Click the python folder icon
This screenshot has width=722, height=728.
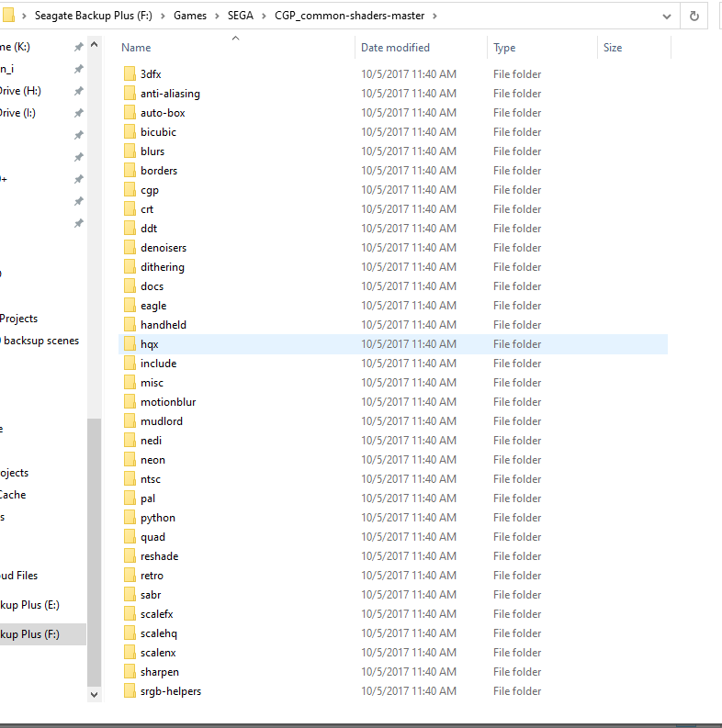pyautogui.click(x=130, y=517)
